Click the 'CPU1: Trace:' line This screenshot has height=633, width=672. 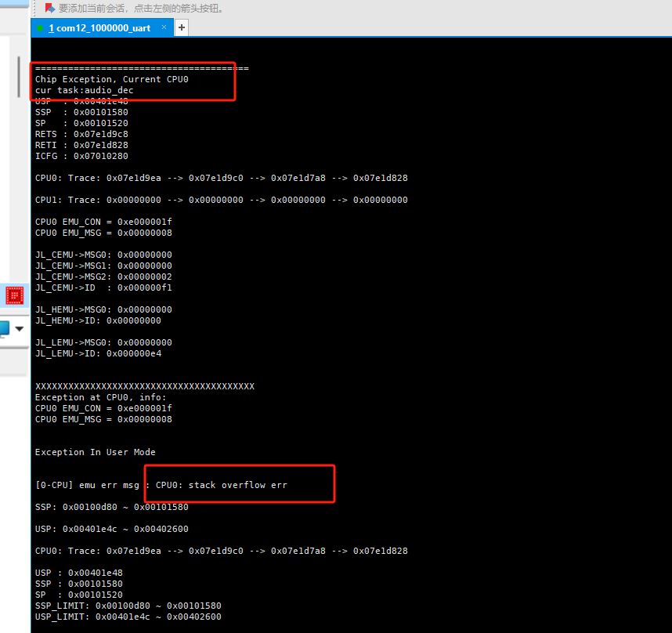coord(222,200)
